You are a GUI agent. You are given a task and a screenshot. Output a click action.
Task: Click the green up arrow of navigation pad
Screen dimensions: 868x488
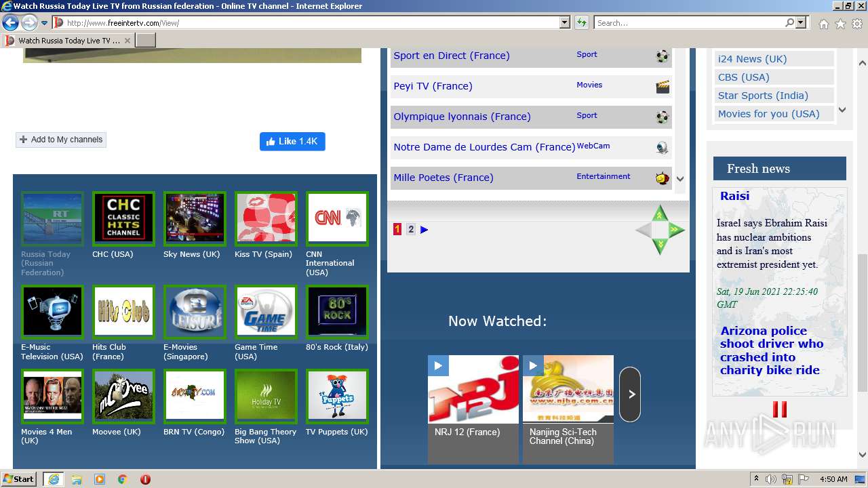[x=660, y=213]
